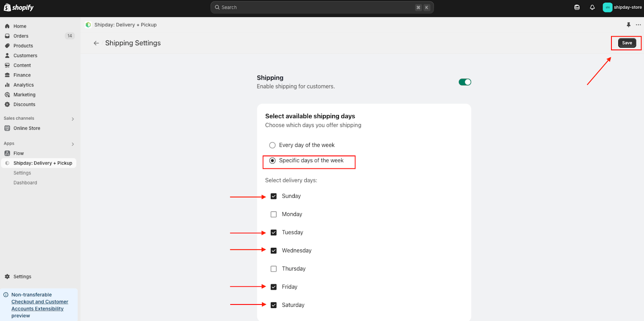
Task: Open the sidekick icon beside the notifications bell
Action: coord(577,7)
